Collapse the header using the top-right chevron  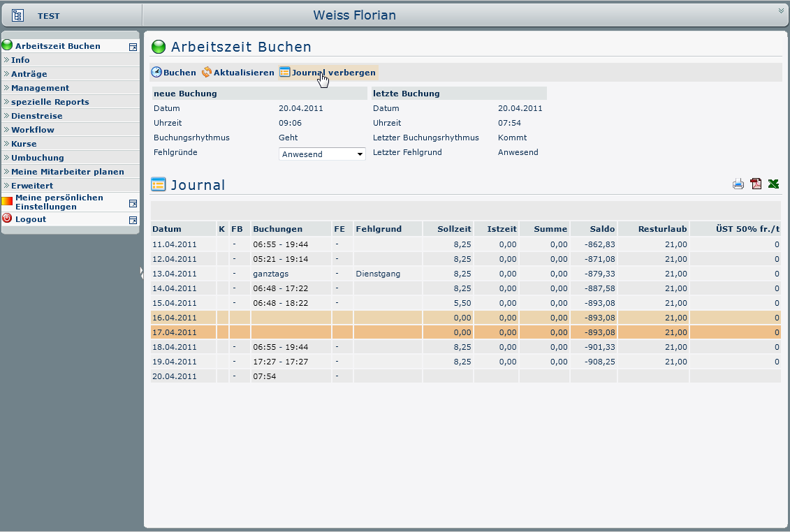click(x=782, y=10)
